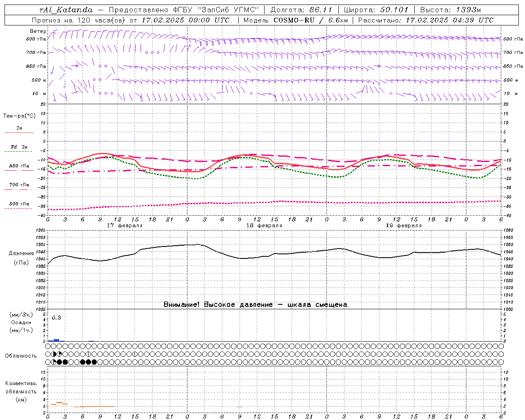Screen dimensions: 525x420
Task: Click the 0.3 precipitation value
Action: click(x=56, y=318)
